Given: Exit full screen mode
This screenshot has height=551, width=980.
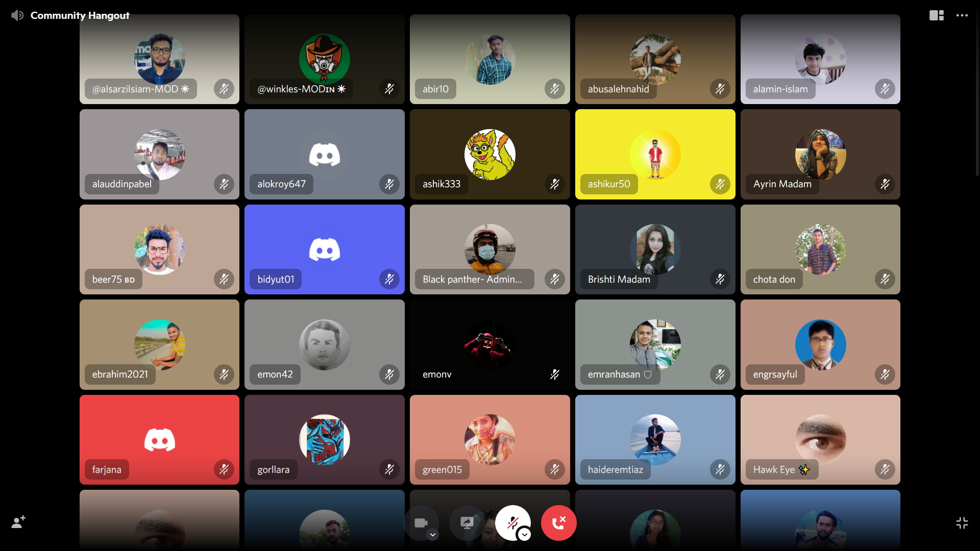Looking at the screenshot, I should tap(962, 522).
